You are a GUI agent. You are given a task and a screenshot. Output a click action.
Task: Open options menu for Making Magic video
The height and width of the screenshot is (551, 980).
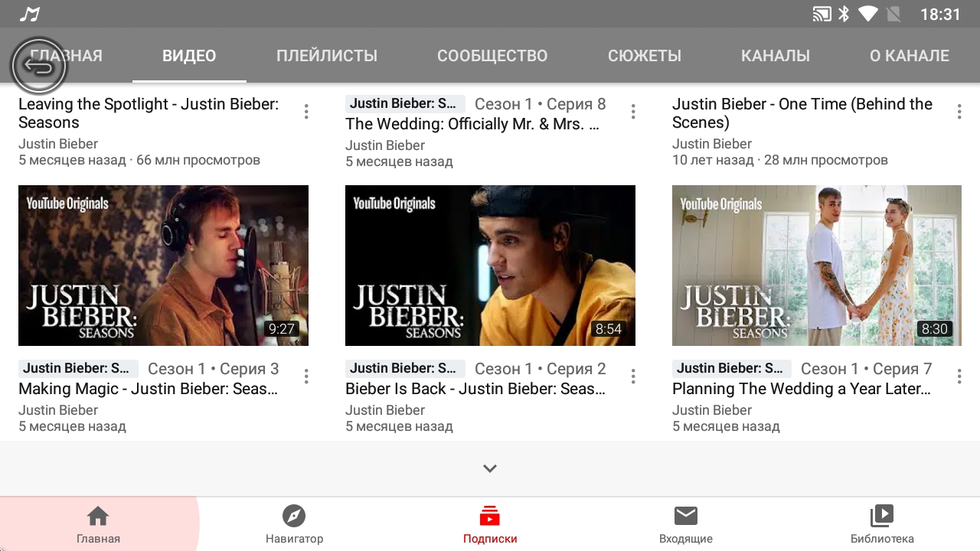(306, 377)
